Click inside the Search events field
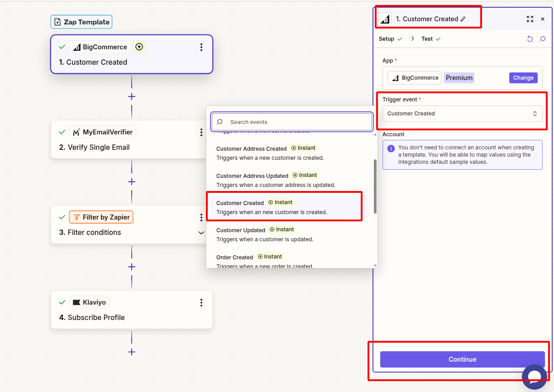This screenshot has width=554, height=392. click(x=291, y=121)
